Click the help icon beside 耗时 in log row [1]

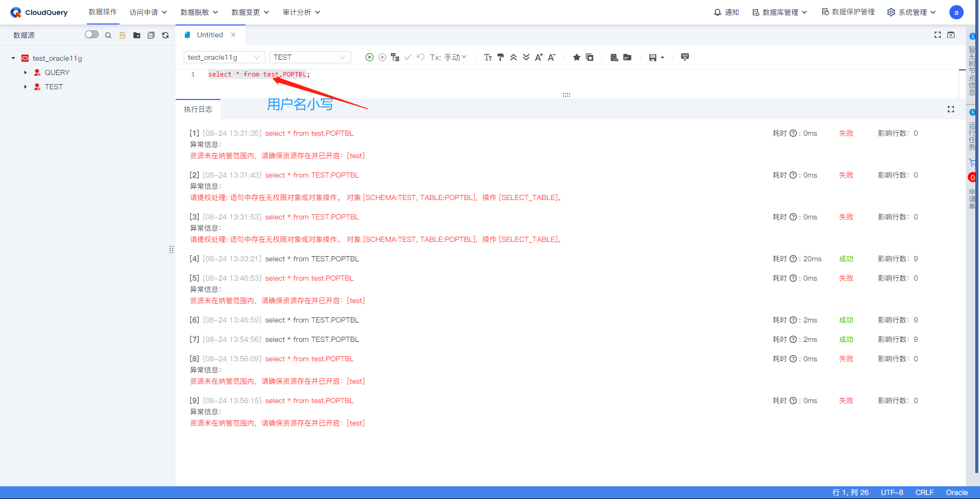tap(793, 133)
